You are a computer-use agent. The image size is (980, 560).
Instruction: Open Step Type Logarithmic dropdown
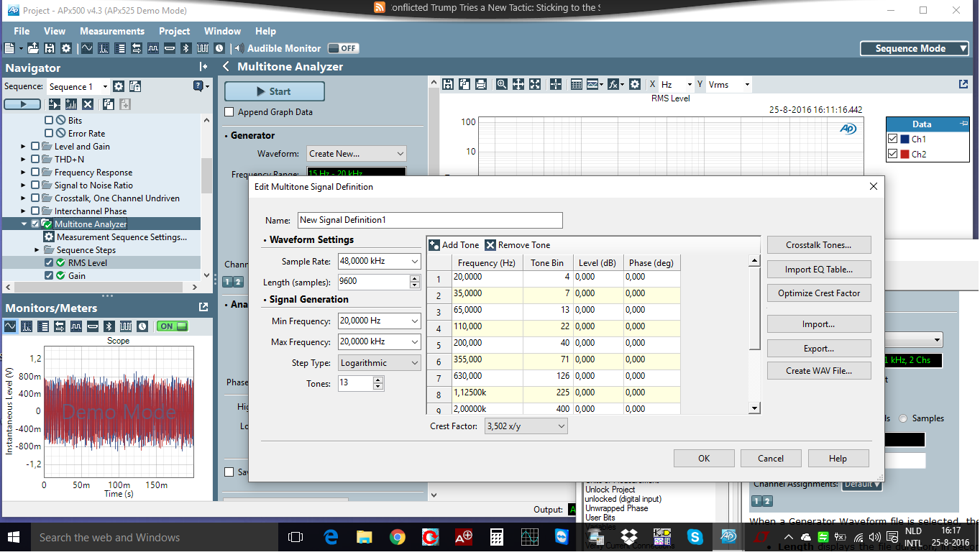tap(380, 363)
